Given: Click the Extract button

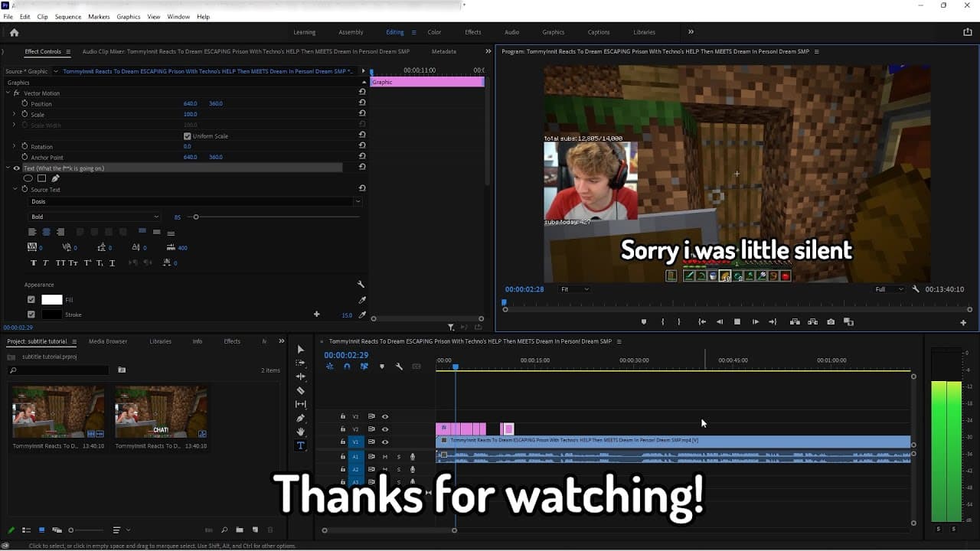Looking at the screenshot, I should 812,322.
